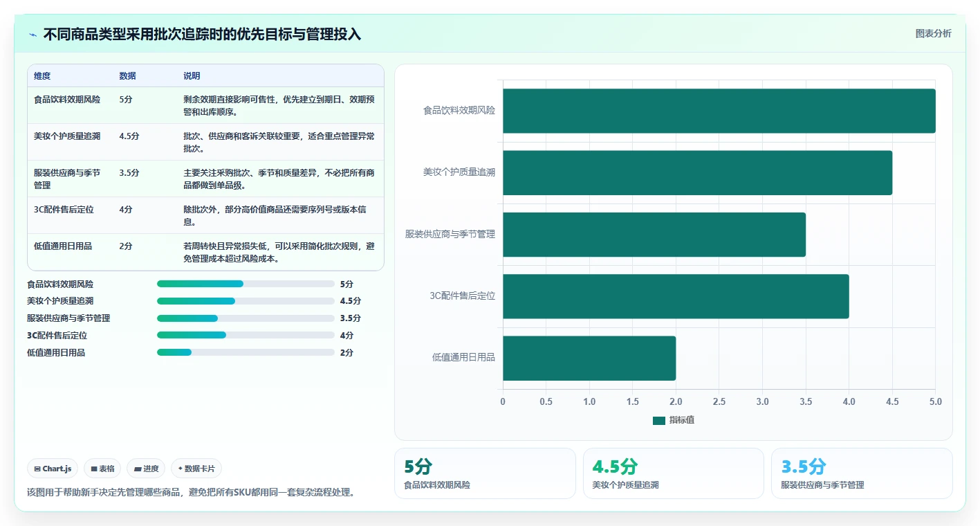Click the 4.5分 value in the table
This screenshot has width=980, height=526.
pos(129,136)
